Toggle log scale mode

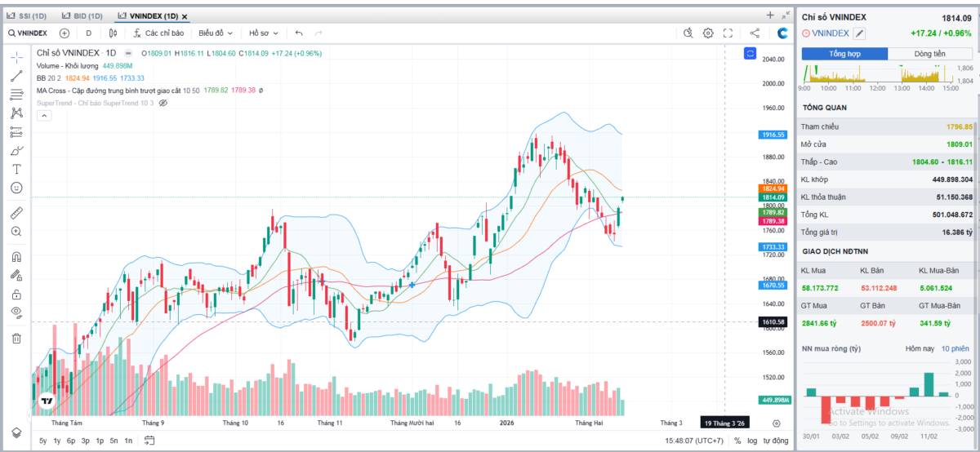point(752,441)
